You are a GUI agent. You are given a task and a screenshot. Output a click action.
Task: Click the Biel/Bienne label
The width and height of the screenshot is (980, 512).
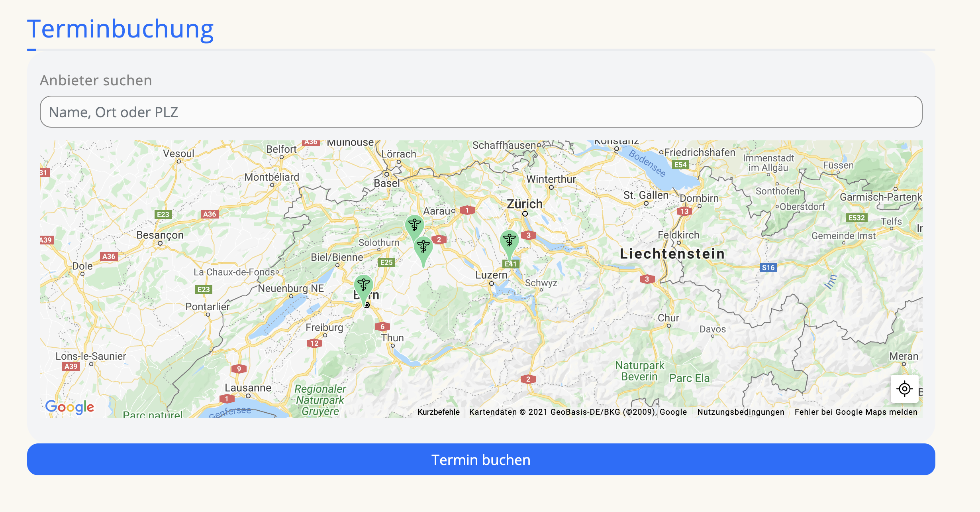tap(337, 257)
